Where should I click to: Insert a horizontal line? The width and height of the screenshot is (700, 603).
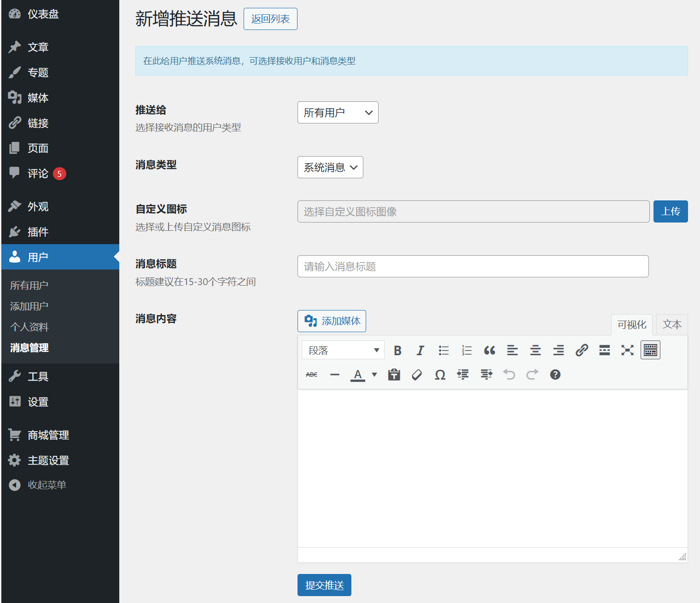(335, 375)
